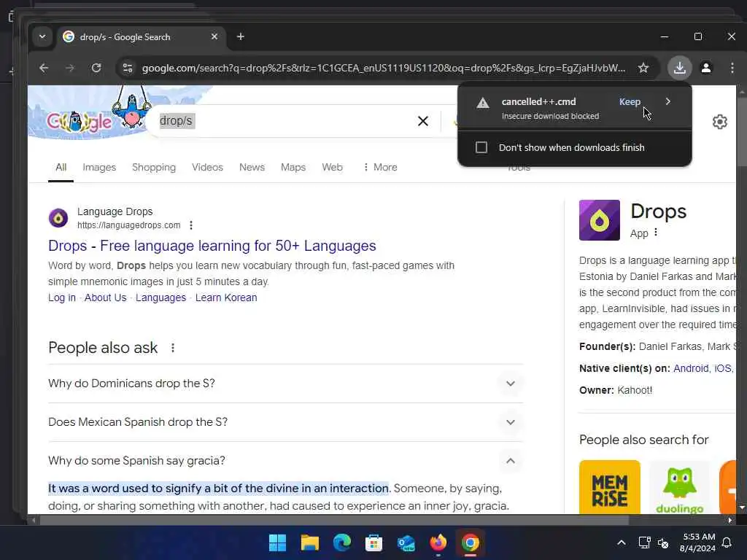Image resolution: width=747 pixels, height=560 pixels.
Task: Click the Drops app logo in knowledge panel
Action: (x=600, y=220)
